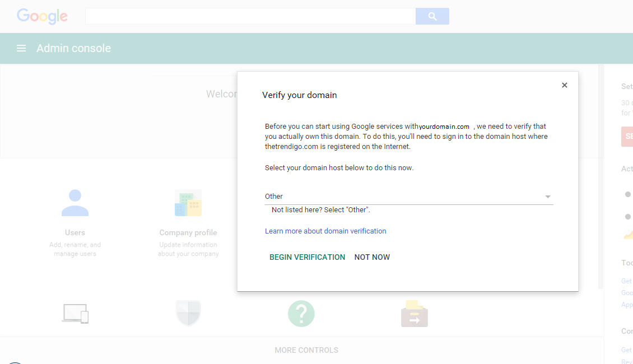Click BEGIN VERIFICATION button
Screen dimensions: 633x364
pos(307,257)
